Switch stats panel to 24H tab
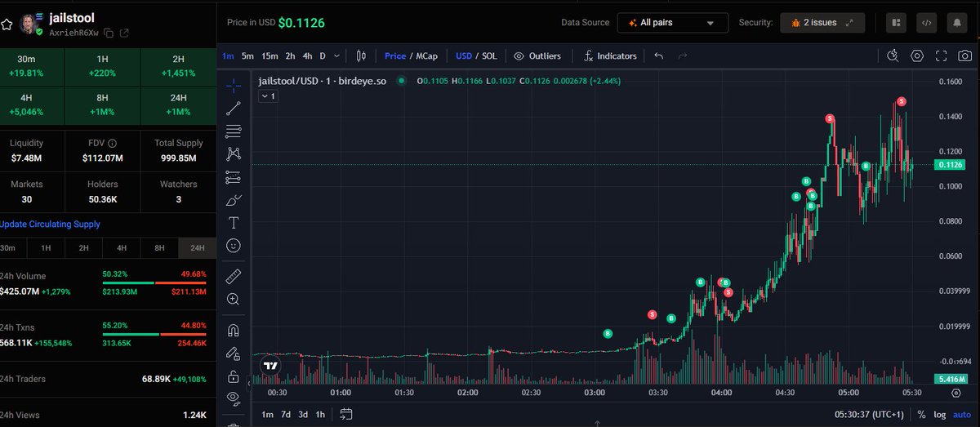Screen dimensions: 980x427 pos(197,247)
